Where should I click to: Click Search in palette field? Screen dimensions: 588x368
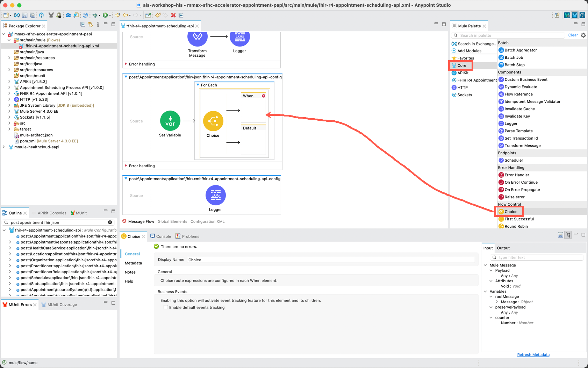(x=509, y=35)
